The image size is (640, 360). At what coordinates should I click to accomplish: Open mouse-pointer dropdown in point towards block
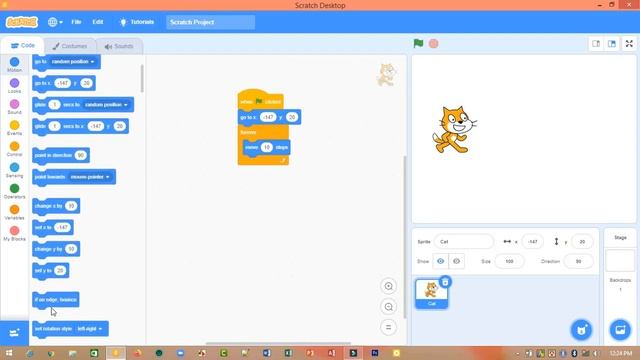click(90, 177)
